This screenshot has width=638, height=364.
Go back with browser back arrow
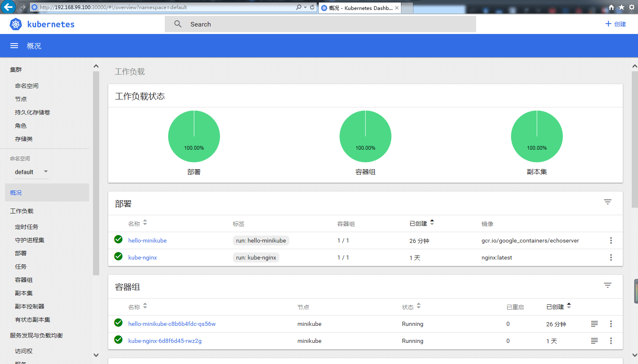(x=8, y=7)
